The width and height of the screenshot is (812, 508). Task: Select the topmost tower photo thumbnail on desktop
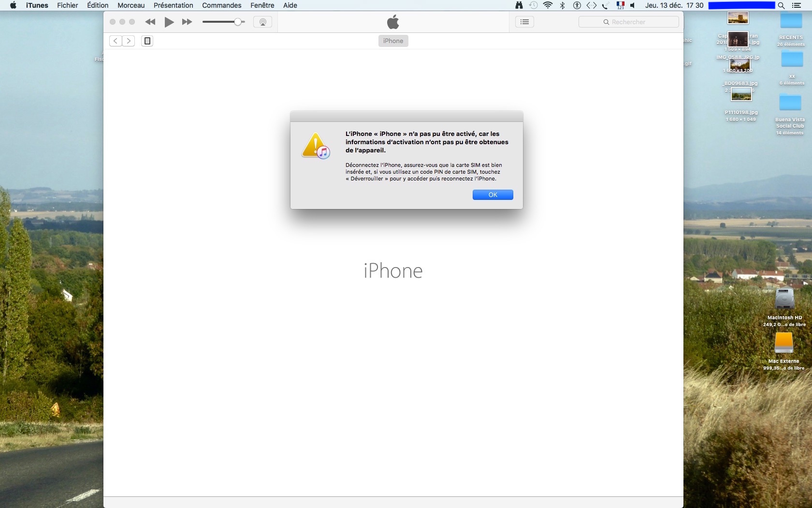pyautogui.click(x=738, y=18)
